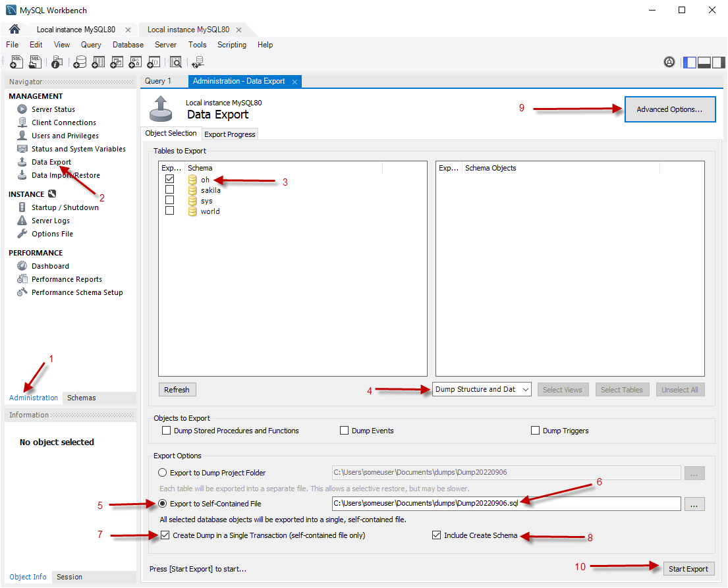Click the Server Logs warning icon

click(22, 221)
